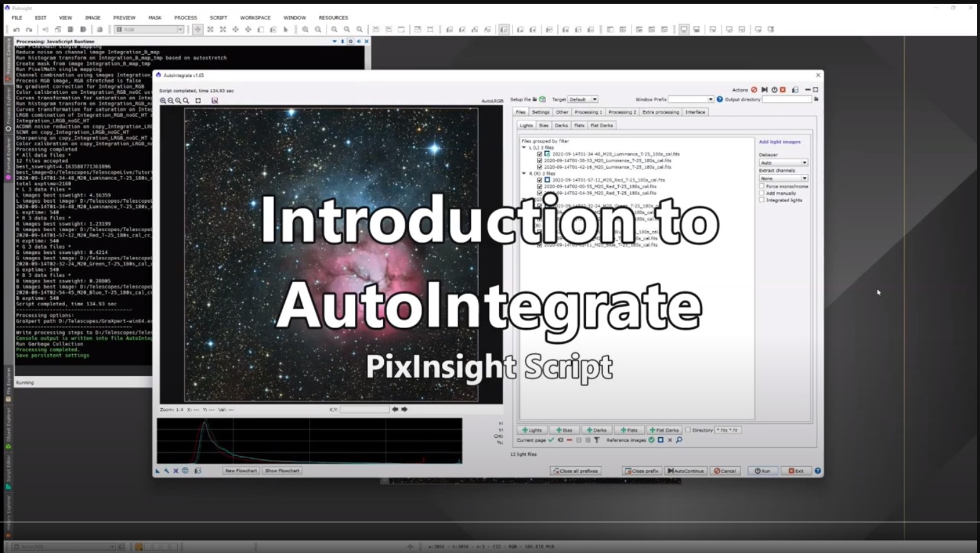Collapse the L (L) 3 files group
The image size is (980, 555).
pyautogui.click(x=524, y=147)
